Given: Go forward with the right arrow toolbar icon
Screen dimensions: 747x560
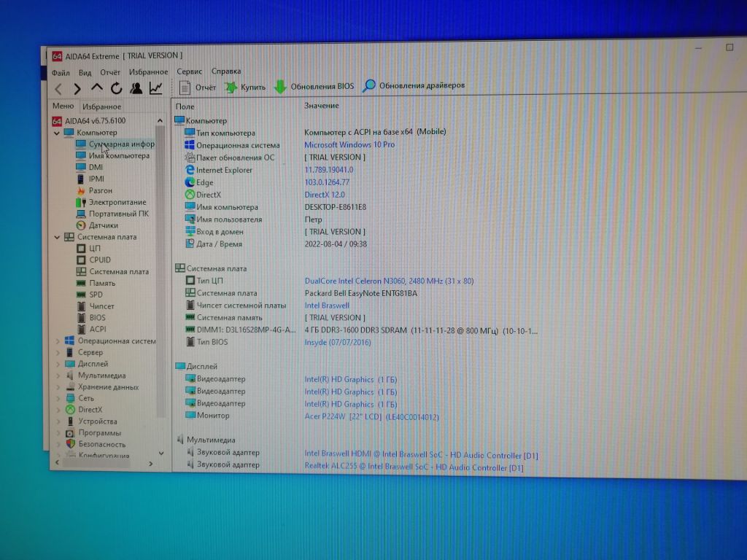Looking at the screenshot, I should pos(77,88).
